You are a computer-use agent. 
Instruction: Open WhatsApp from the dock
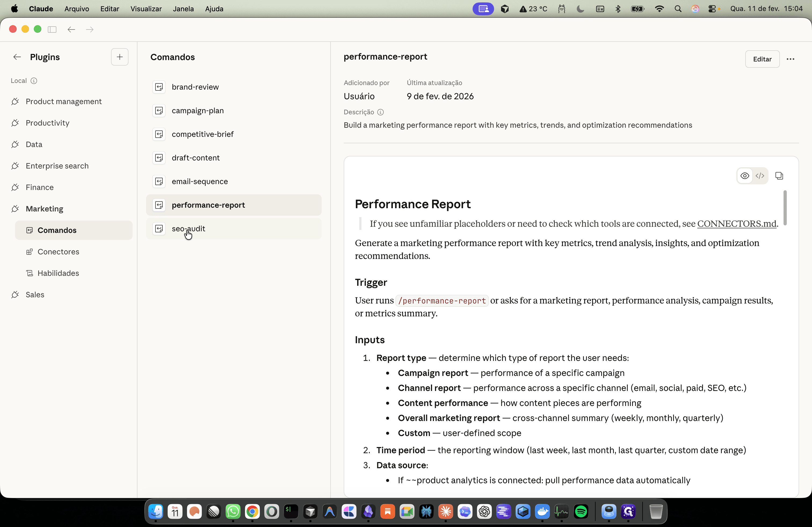[x=233, y=511]
